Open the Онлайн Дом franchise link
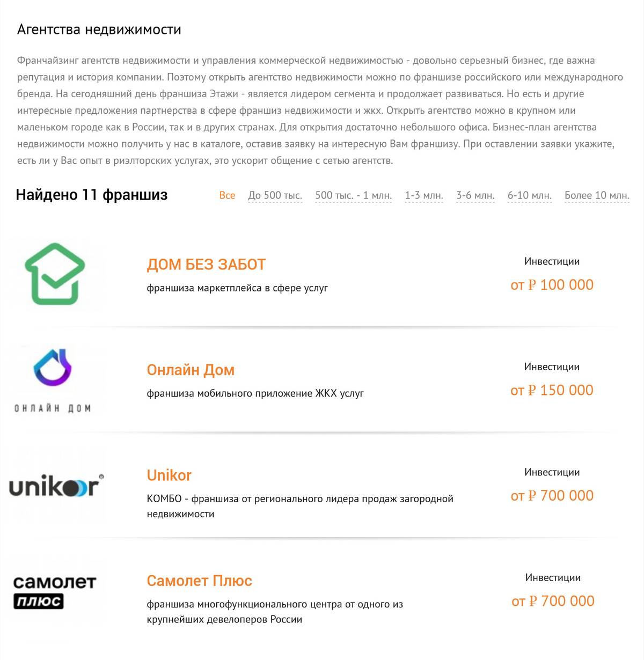This screenshot has height=660, width=644. point(191,370)
